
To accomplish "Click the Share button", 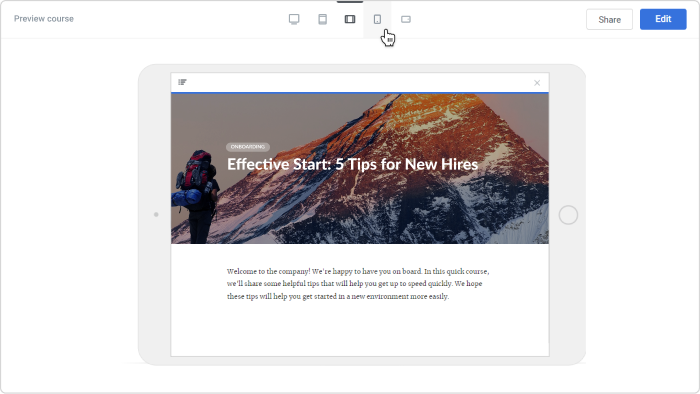I will click(609, 20).
